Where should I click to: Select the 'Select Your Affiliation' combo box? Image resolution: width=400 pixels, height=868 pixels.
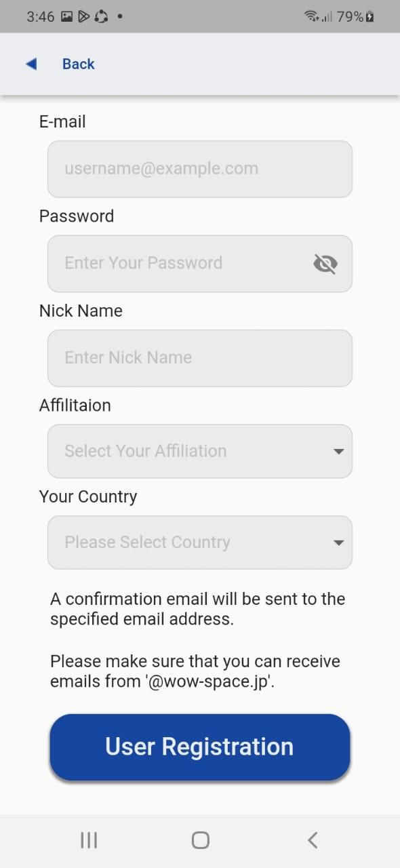[x=200, y=451]
